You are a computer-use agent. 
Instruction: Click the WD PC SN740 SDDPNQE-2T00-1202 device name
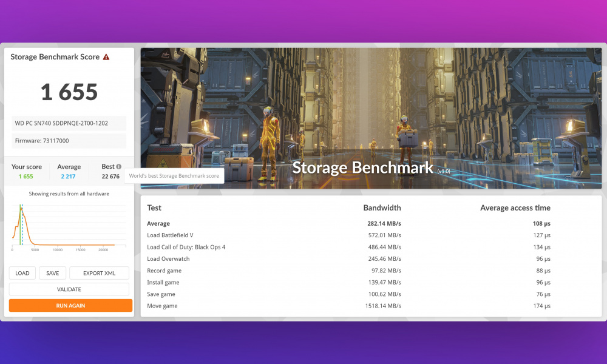61,123
